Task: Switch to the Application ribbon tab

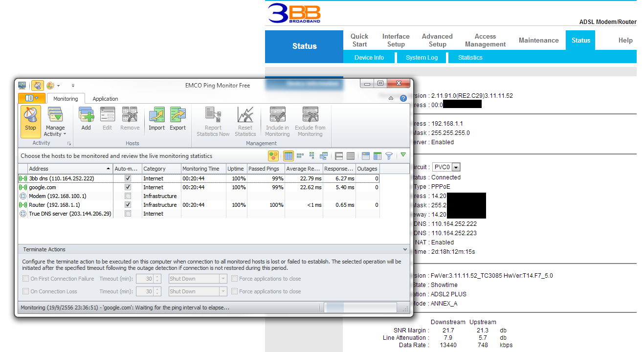Action: tap(106, 99)
